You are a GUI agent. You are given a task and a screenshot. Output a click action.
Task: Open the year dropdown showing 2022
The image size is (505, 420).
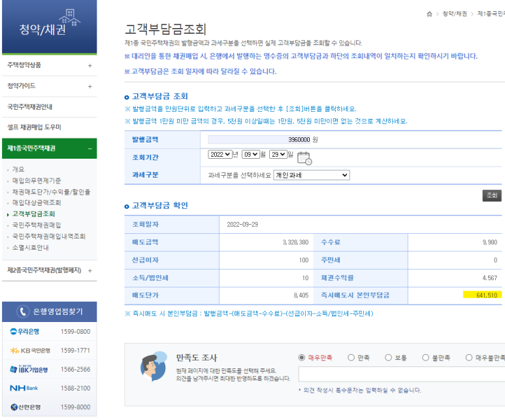click(220, 155)
